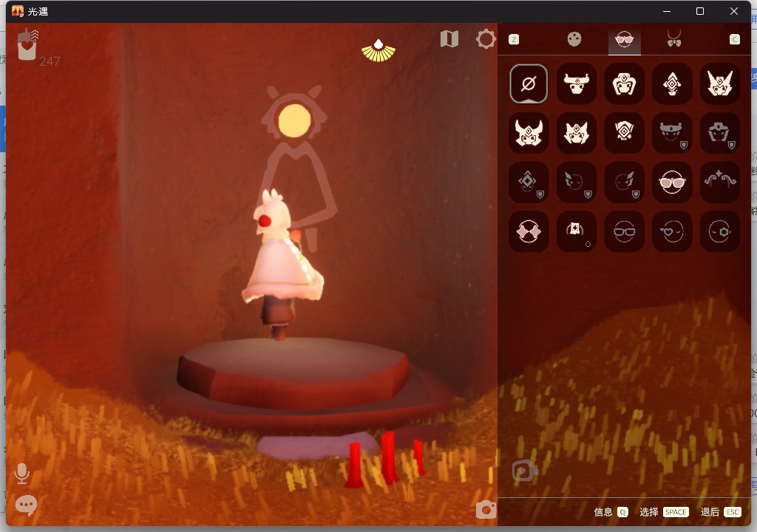Choose the hooded mask with gem
This screenshot has width=757, height=532.
pyautogui.click(x=624, y=83)
